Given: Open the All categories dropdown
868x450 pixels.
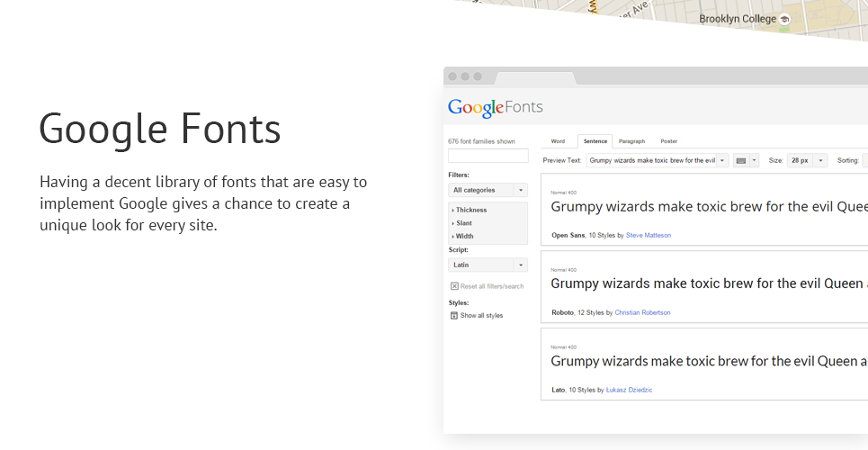Looking at the screenshot, I should coord(488,190).
